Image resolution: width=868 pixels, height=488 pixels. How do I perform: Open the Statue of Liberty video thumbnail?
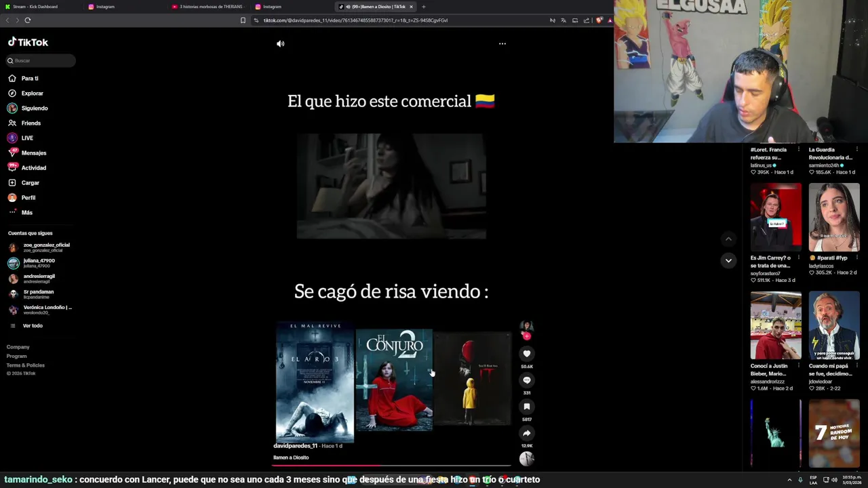point(776,434)
